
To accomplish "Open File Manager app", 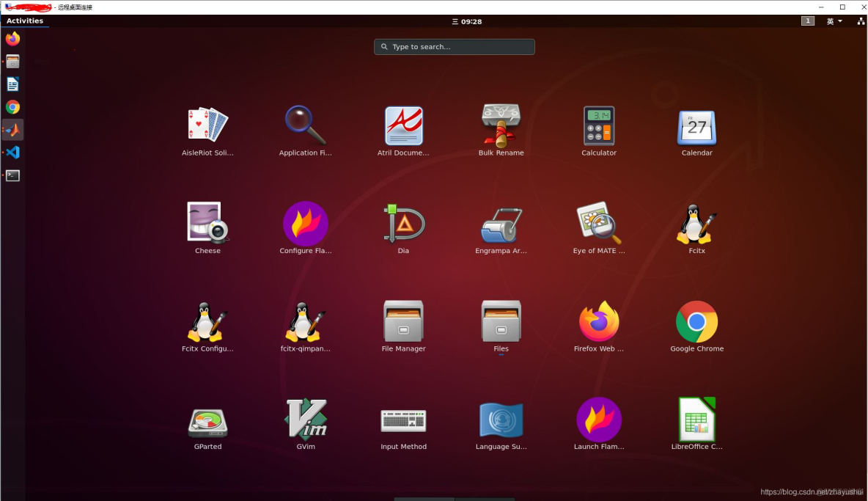I will point(403,326).
